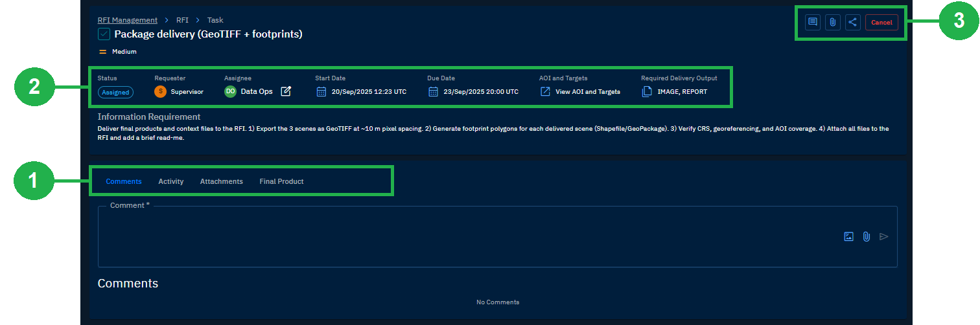Open the AOI and Targets external-link icon

(x=546, y=91)
